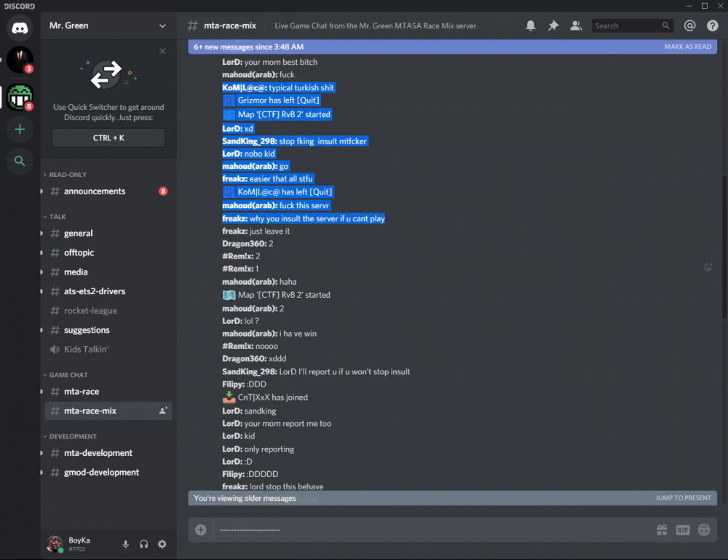Focus the search input field

click(626, 25)
